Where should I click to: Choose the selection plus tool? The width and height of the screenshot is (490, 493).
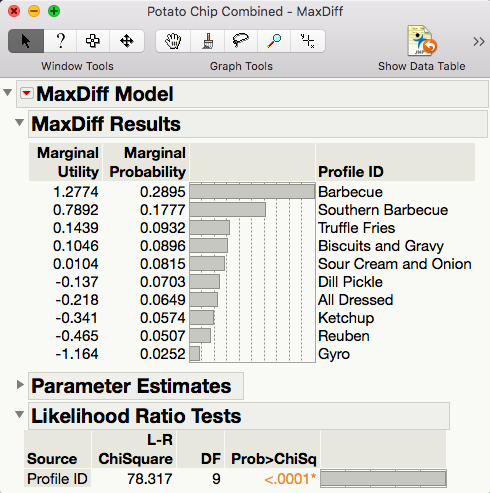[93, 41]
